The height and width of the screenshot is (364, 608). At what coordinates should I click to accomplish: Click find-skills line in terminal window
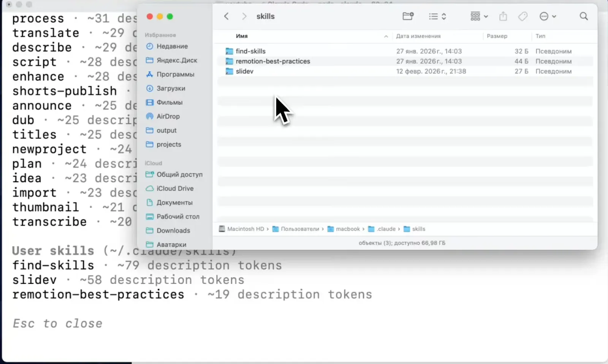click(147, 265)
